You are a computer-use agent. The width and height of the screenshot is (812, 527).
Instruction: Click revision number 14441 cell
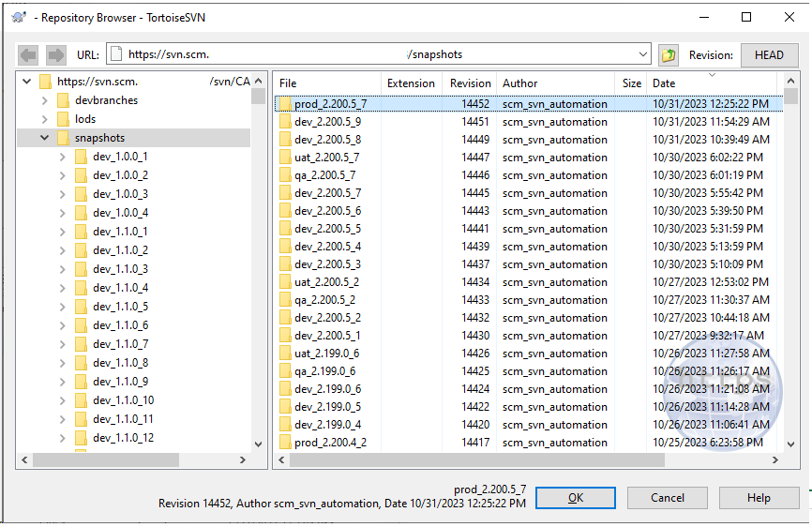475,229
